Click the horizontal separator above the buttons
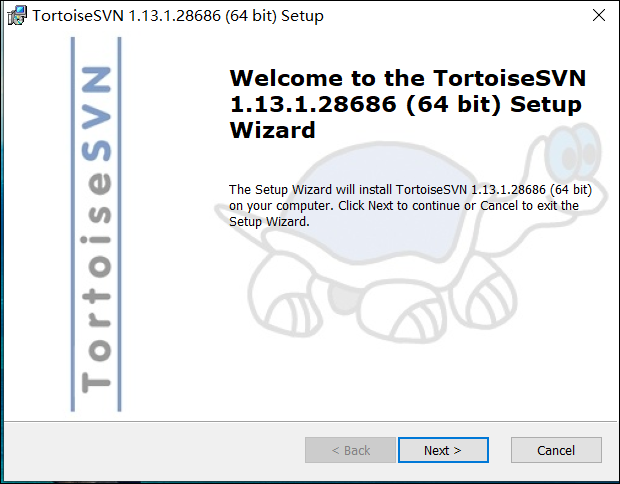620x484 pixels. [310, 422]
